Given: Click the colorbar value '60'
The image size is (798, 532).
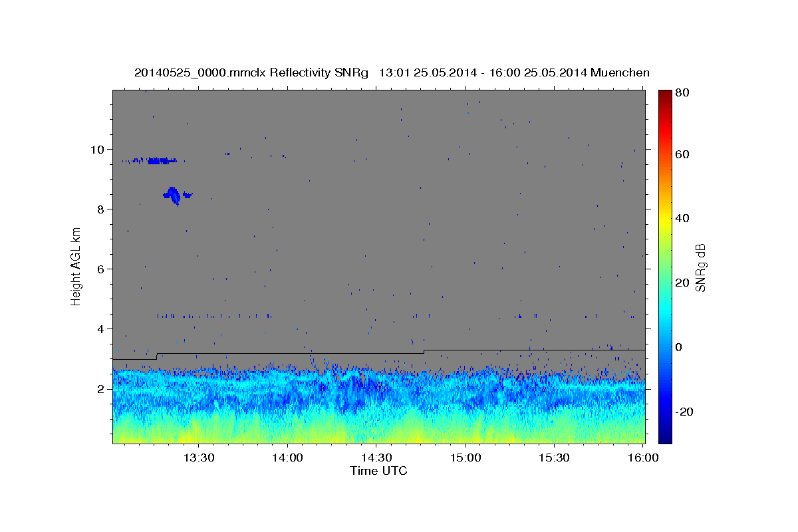Looking at the screenshot, I should point(682,154).
